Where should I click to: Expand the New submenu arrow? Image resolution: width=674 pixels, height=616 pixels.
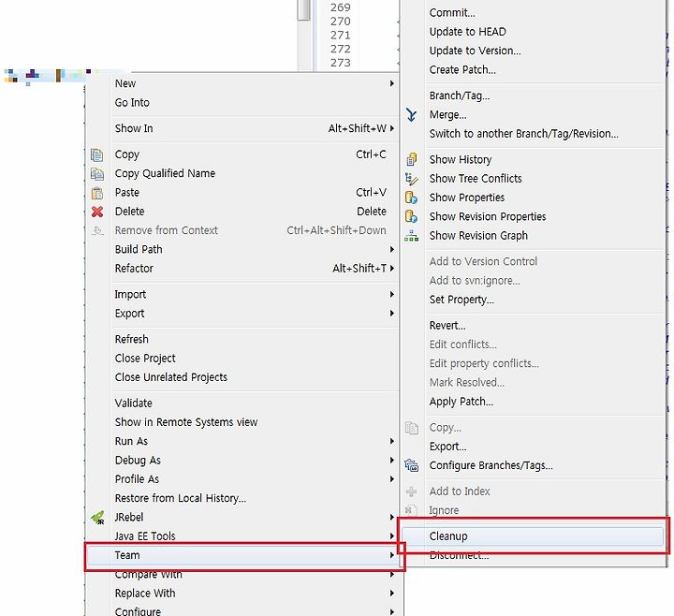point(391,83)
